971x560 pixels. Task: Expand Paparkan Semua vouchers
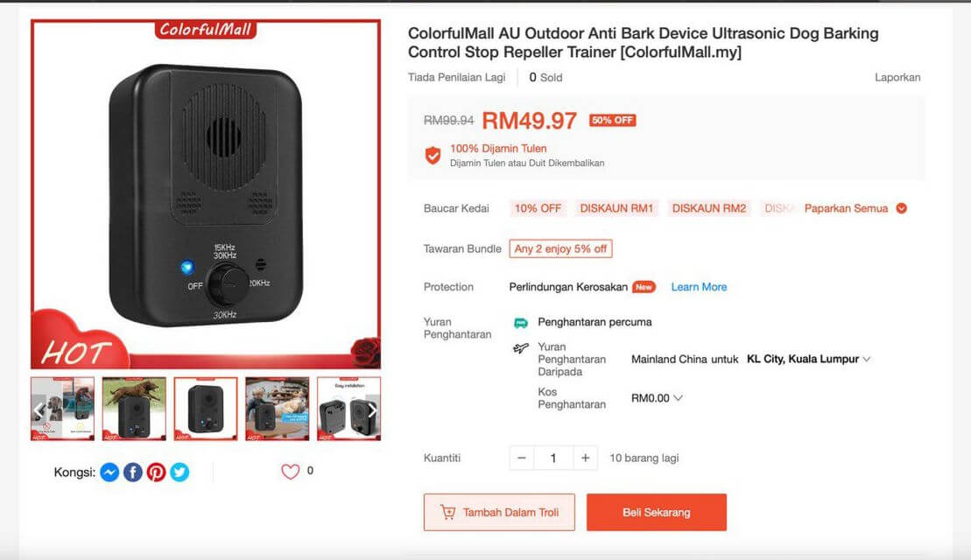(x=855, y=208)
